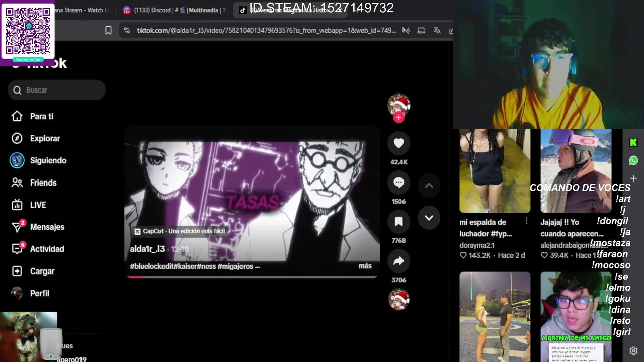The width and height of the screenshot is (644, 362).
Task: Select the Aventuras Mágicas TikTok tab
Action: (290, 10)
